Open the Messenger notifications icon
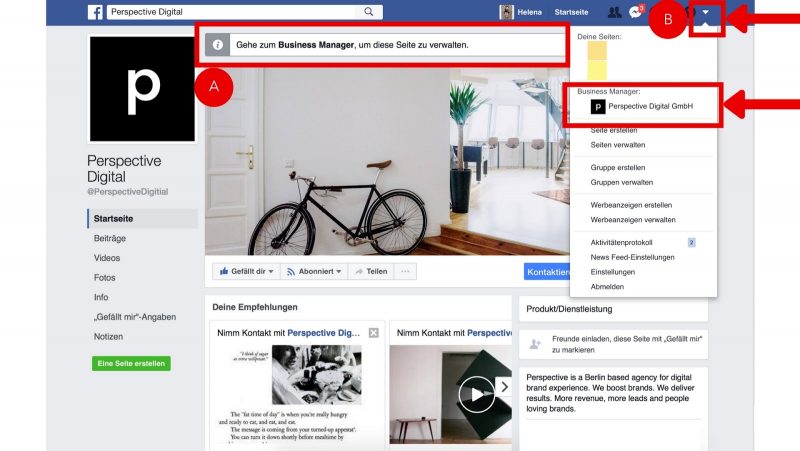Viewport: 800px width, 451px height. click(636, 12)
